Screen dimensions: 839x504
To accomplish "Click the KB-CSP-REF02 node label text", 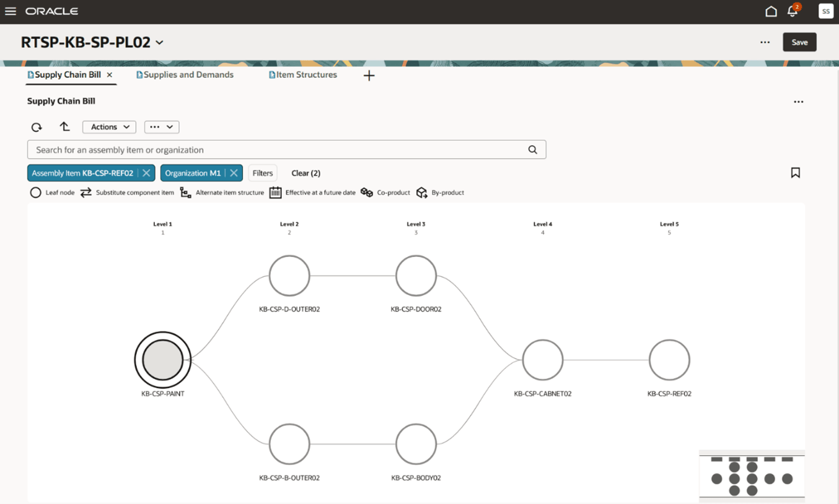I will pos(669,394).
